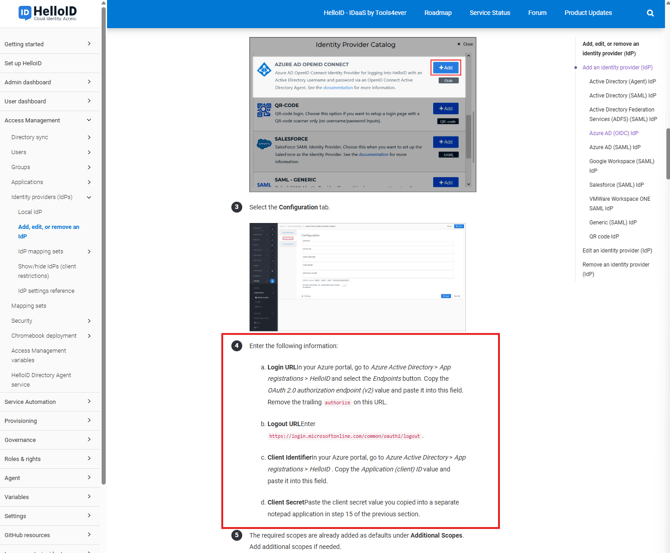Screen dimensions: 670x553
Task: Expand the Directory sync submenu
Action: click(89, 137)
